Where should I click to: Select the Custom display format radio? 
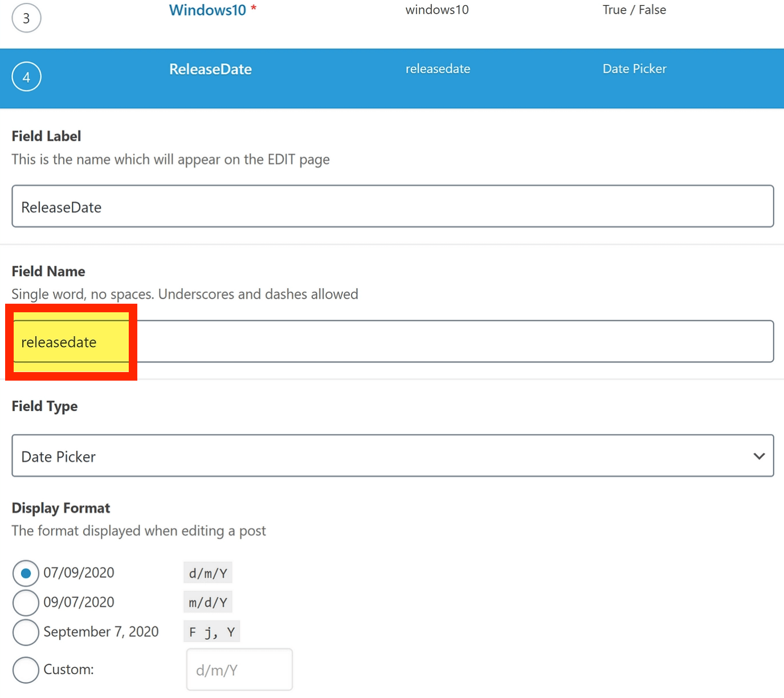click(26, 670)
